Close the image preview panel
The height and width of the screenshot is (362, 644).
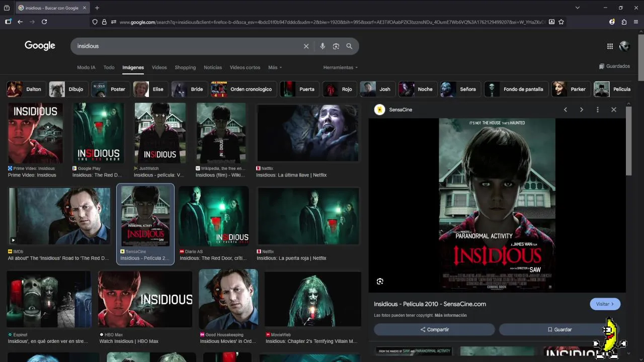(x=614, y=110)
